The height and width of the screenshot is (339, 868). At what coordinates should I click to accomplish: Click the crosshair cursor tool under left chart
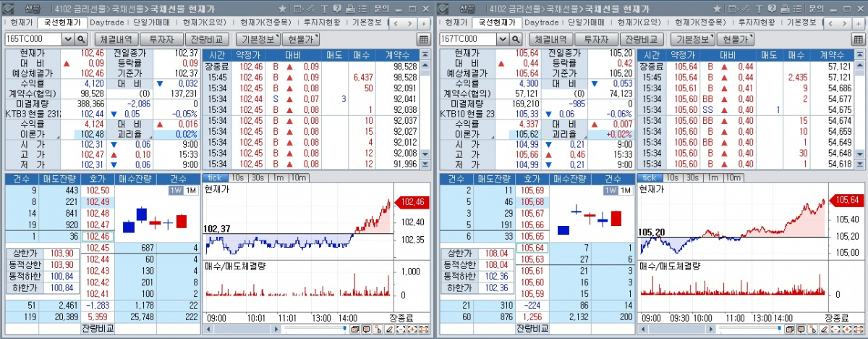tap(378, 329)
